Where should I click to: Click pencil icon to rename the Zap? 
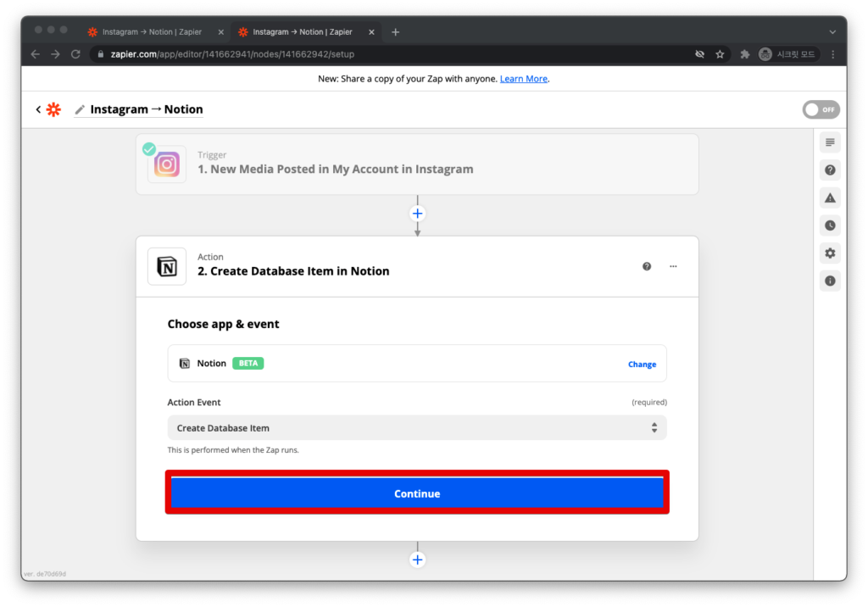pyautogui.click(x=81, y=109)
